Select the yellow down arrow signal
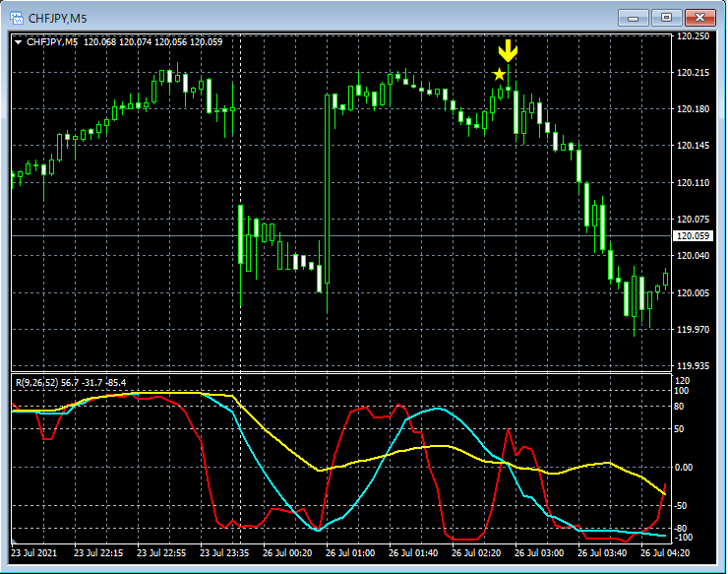Screen dimensions: 728x574 coord(508,50)
